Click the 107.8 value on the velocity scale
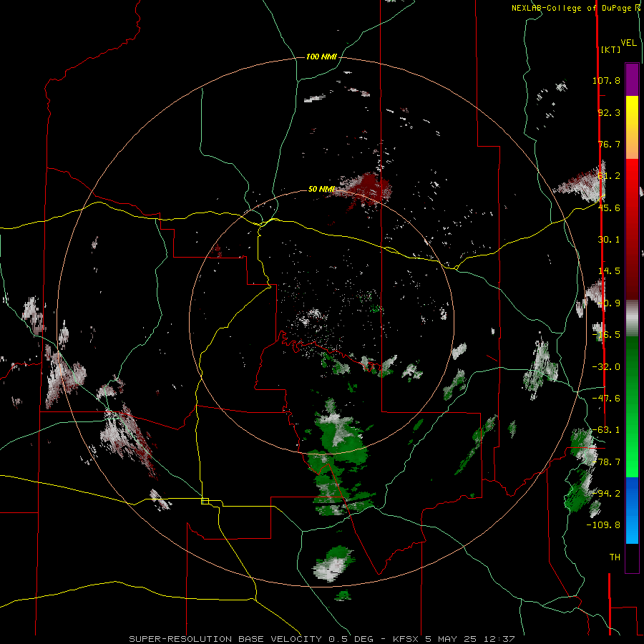 pyautogui.click(x=606, y=80)
